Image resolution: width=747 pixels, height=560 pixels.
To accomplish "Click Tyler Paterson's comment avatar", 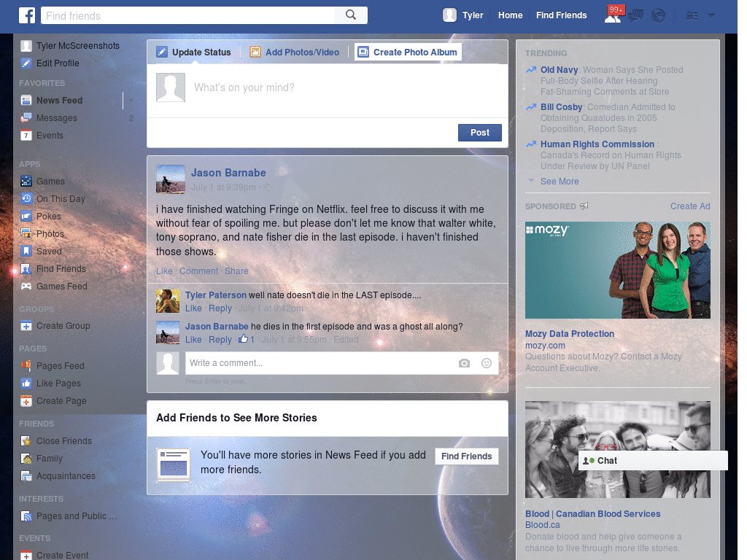I will [168, 301].
